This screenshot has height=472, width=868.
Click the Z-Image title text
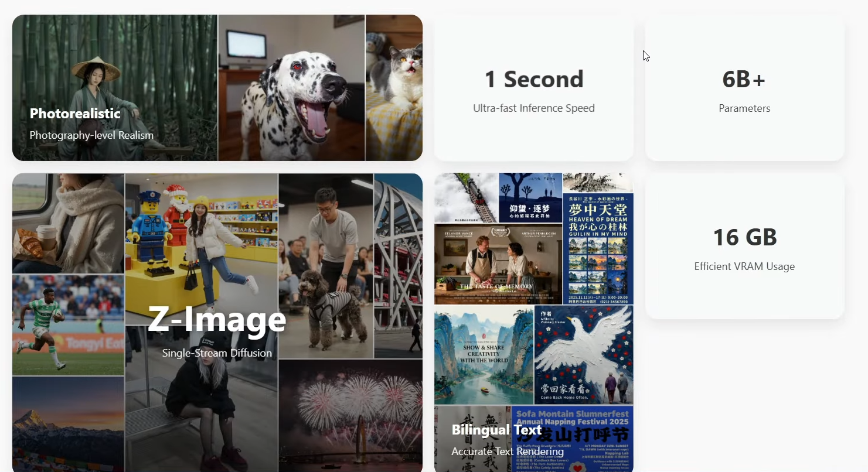pyautogui.click(x=217, y=320)
